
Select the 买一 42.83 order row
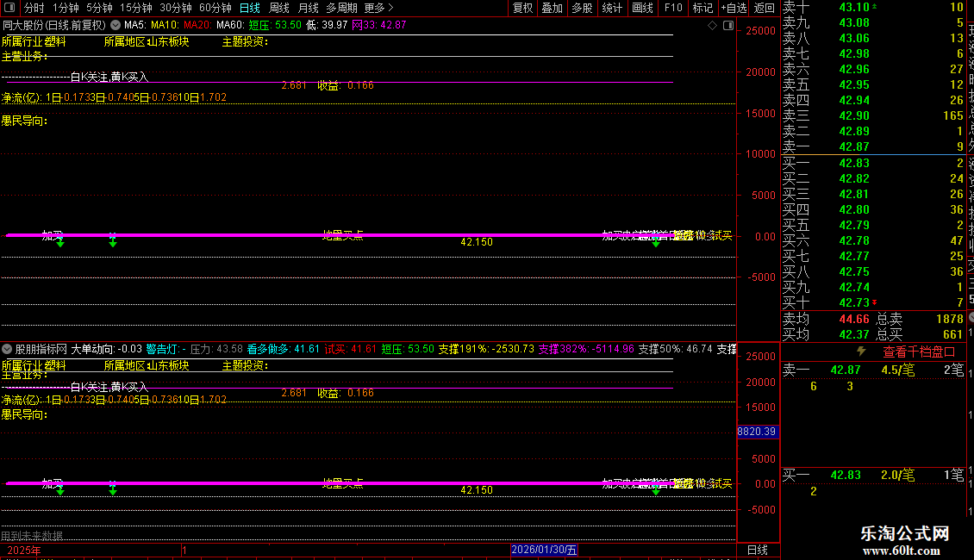(x=873, y=163)
